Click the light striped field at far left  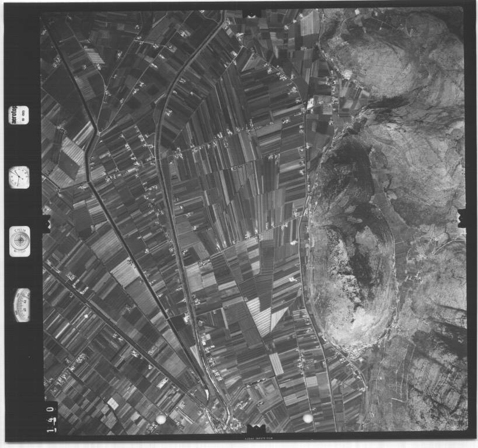click(69, 159)
